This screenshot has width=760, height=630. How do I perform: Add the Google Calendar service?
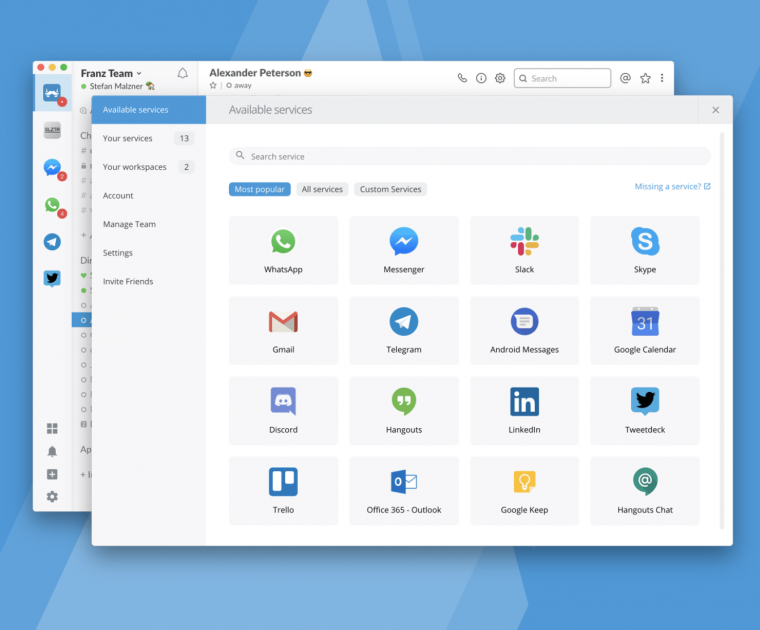(645, 331)
